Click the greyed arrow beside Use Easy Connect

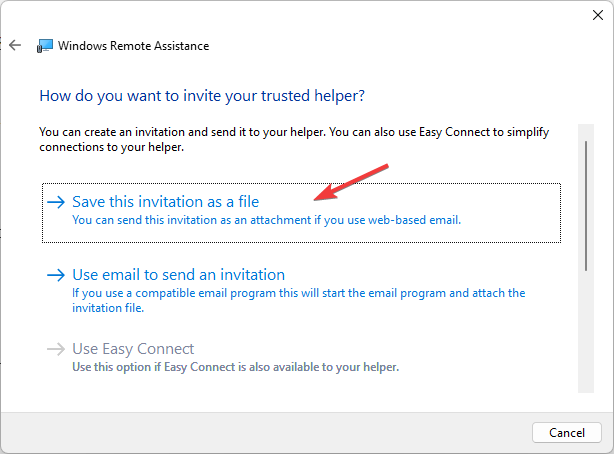[56, 350]
